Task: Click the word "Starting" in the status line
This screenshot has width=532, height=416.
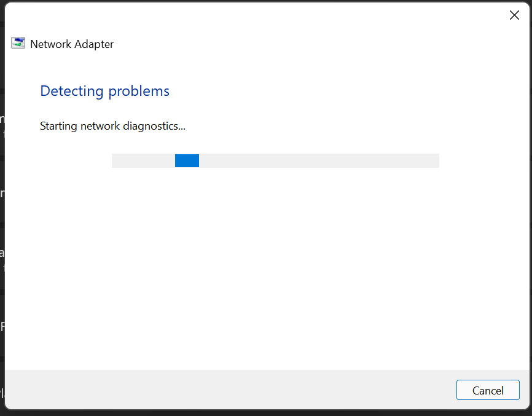Action: click(x=58, y=126)
